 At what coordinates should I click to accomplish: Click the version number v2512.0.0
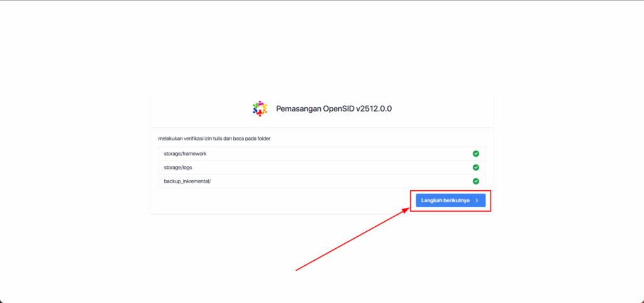[374, 108]
